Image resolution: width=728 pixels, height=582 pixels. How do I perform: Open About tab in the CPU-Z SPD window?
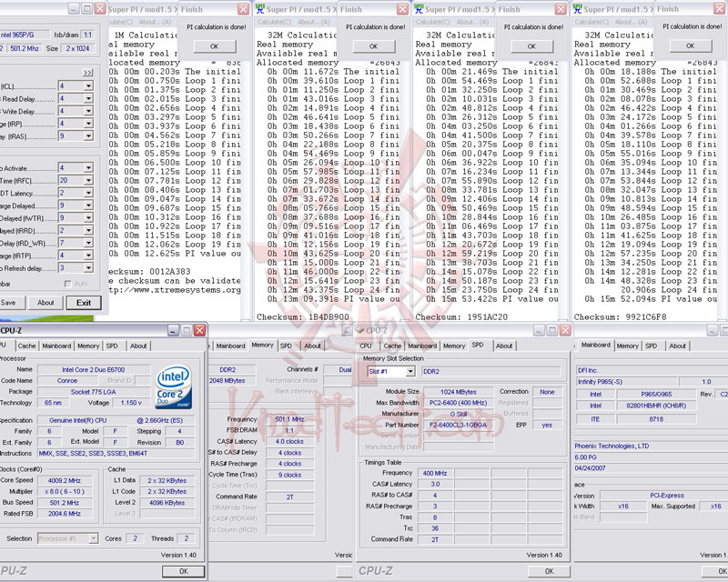(504, 346)
